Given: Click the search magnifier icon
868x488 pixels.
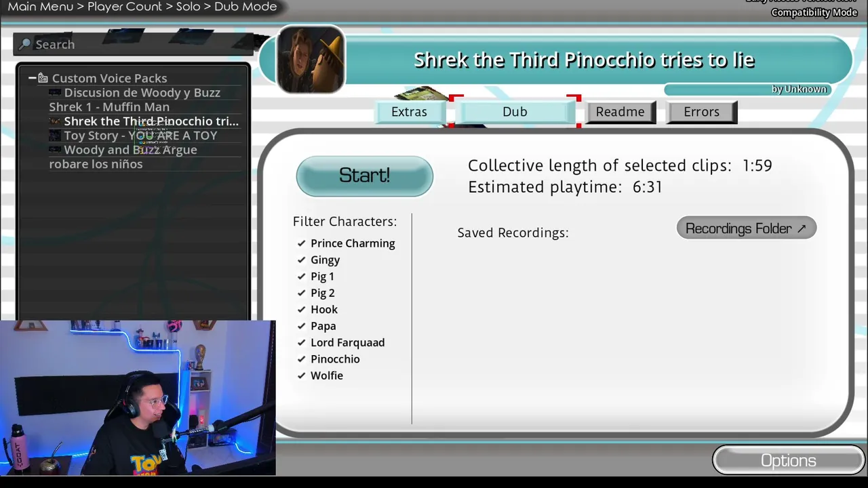Looking at the screenshot, I should coord(25,44).
